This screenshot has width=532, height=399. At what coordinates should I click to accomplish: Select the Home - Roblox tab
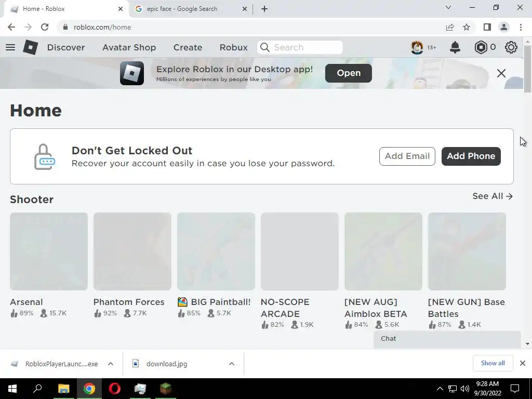(x=66, y=9)
